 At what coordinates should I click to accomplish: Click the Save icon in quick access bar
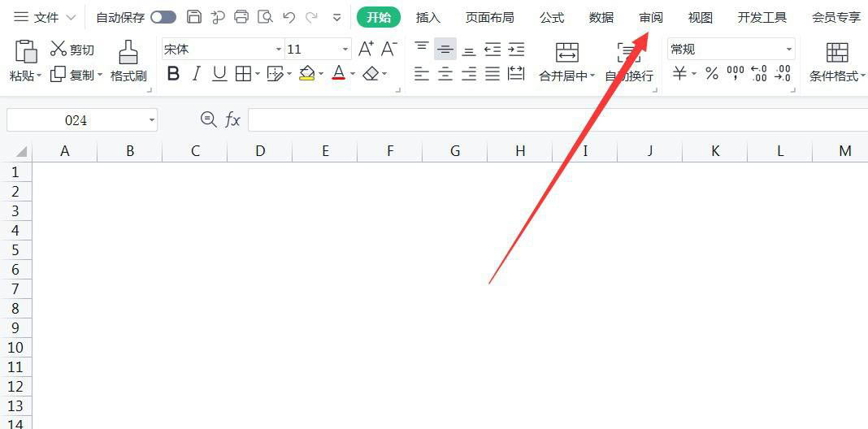coord(193,17)
